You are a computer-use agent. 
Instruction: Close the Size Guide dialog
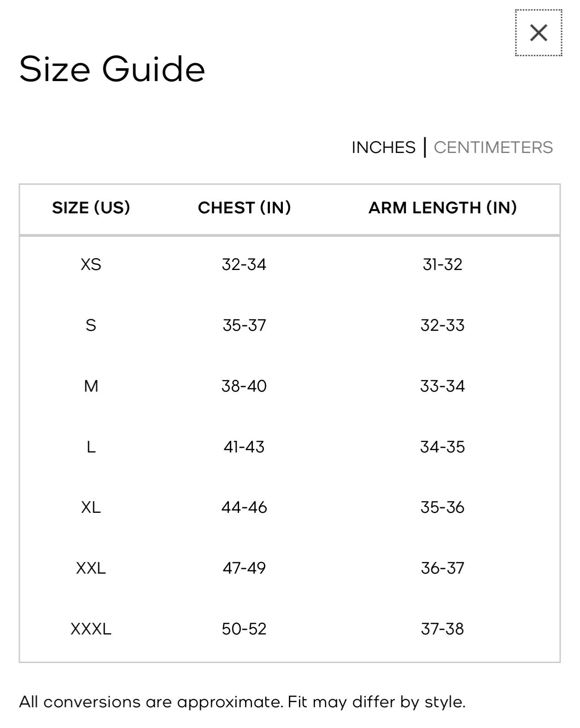pos(538,33)
